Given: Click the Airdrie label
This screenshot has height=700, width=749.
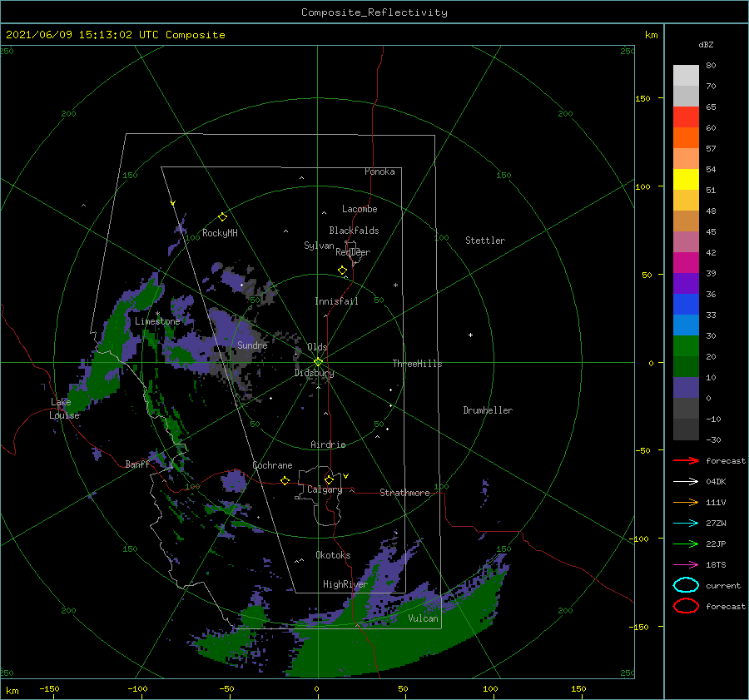Looking at the screenshot, I should point(328,444).
